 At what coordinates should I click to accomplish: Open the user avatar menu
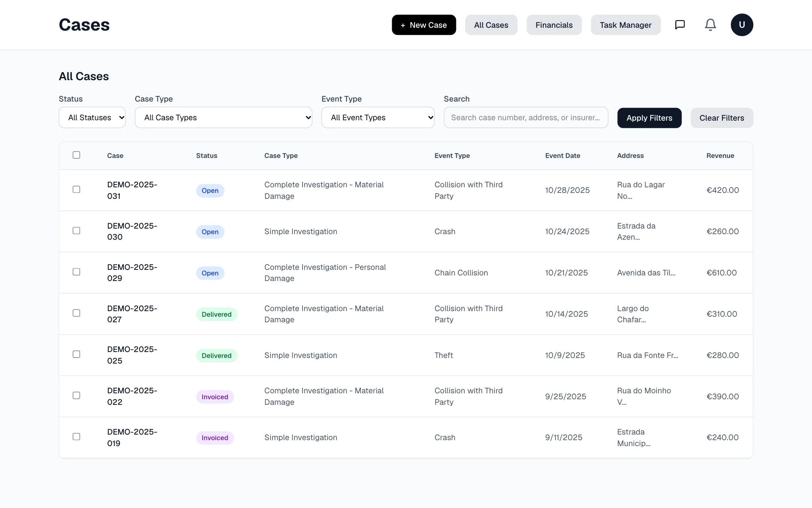tap(742, 25)
